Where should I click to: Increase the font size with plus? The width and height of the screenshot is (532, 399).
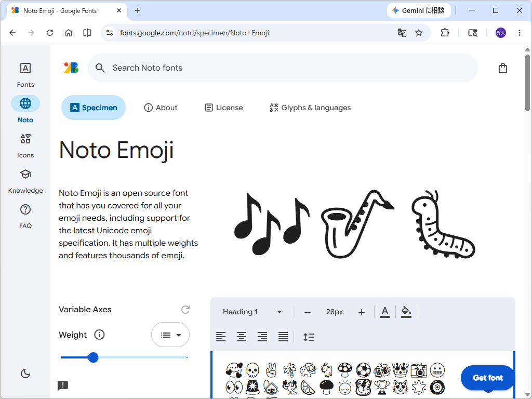(x=362, y=312)
